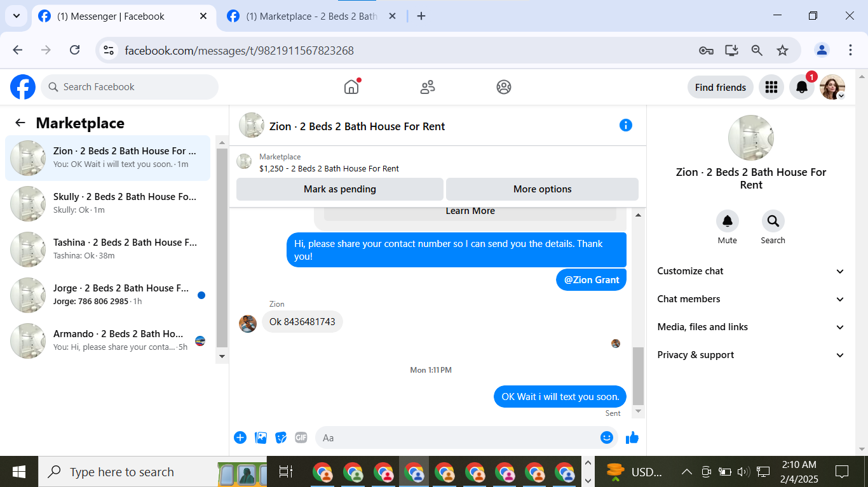The height and width of the screenshot is (487, 868).
Task: Click the large listing photo in the right panel
Action: coord(751,138)
